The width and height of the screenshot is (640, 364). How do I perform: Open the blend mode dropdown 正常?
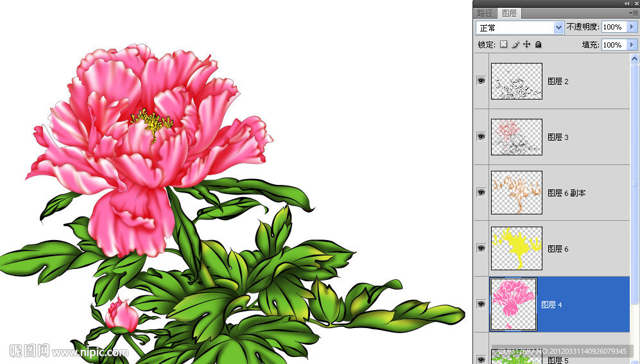520,28
